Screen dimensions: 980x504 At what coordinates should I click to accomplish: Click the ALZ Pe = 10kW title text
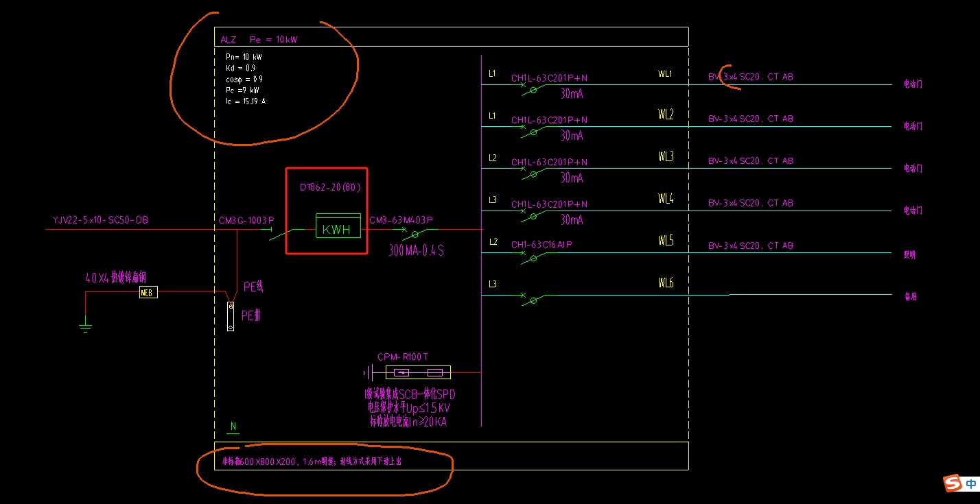click(259, 40)
